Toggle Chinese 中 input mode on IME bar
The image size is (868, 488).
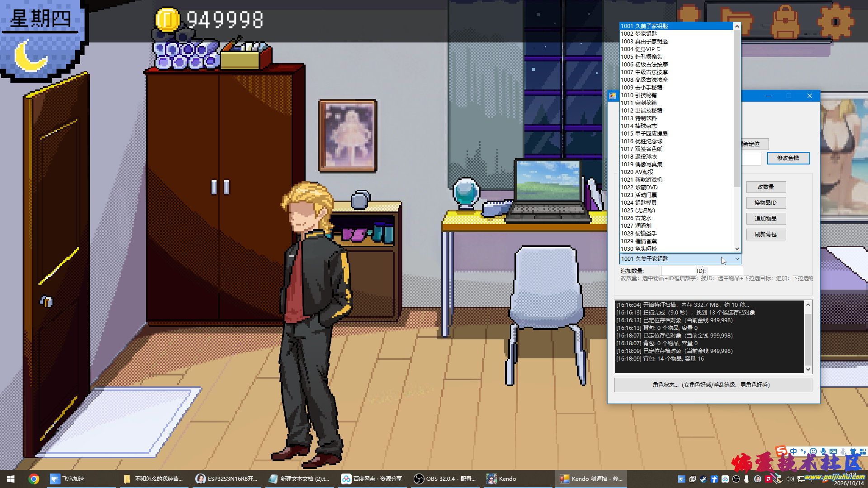793,451
